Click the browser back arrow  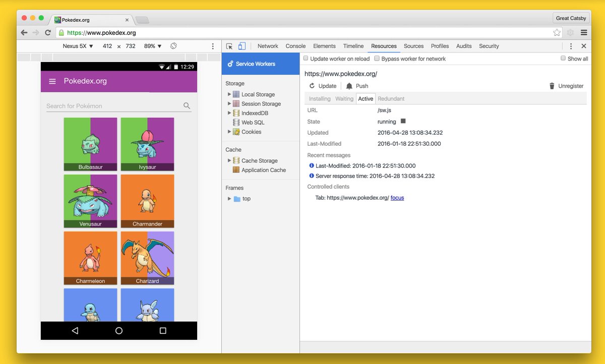point(24,32)
